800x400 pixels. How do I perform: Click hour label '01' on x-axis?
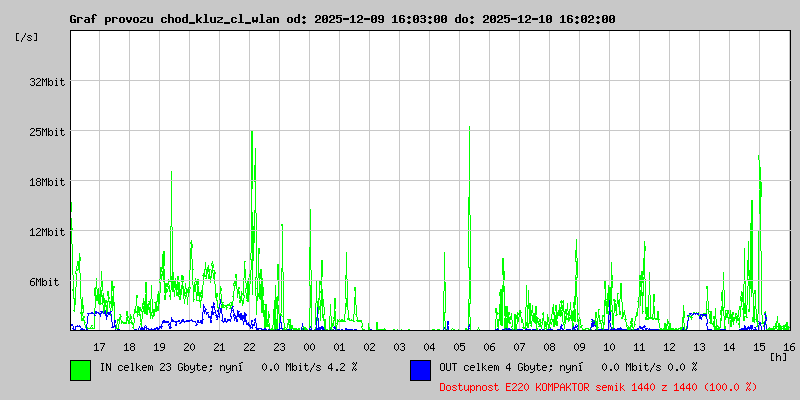coord(339,347)
